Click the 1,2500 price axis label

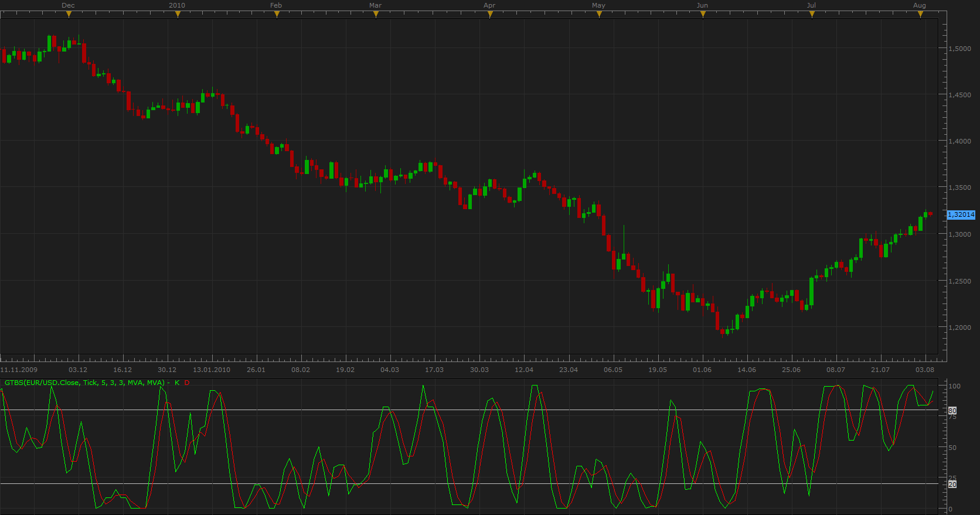point(959,281)
